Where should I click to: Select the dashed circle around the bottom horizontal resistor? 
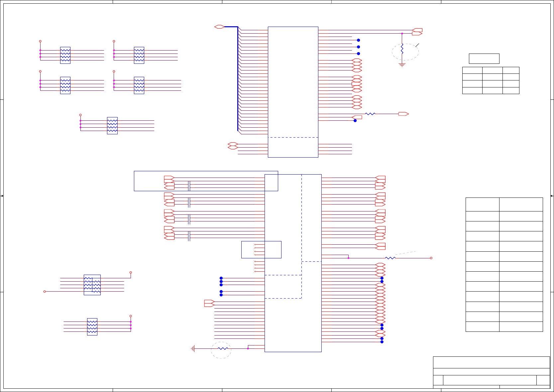(x=221, y=350)
